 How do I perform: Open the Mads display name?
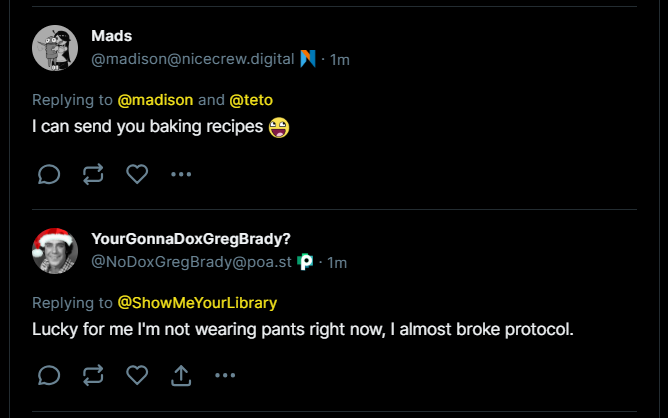coord(111,36)
